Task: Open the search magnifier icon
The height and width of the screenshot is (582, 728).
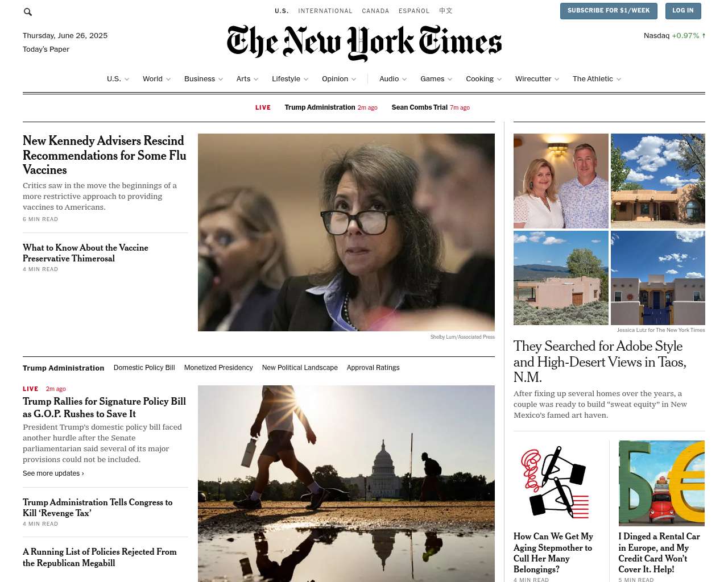Action: [x=27, y=11]
